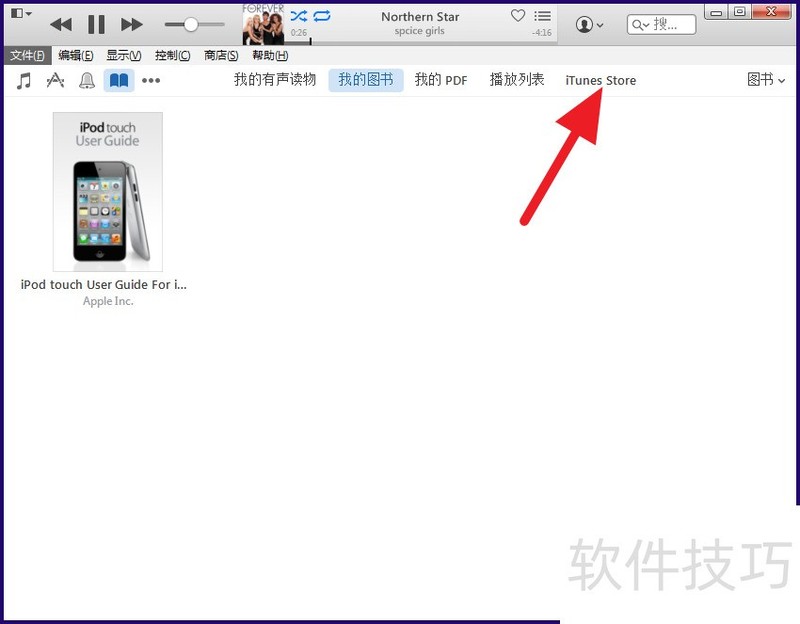Screen dimensions: 800x624
Task: Minimize the iTunes window
Action: (716, 12)
